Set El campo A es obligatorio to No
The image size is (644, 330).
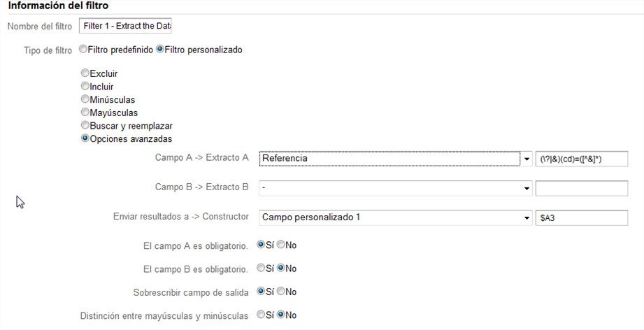(281, 245)
